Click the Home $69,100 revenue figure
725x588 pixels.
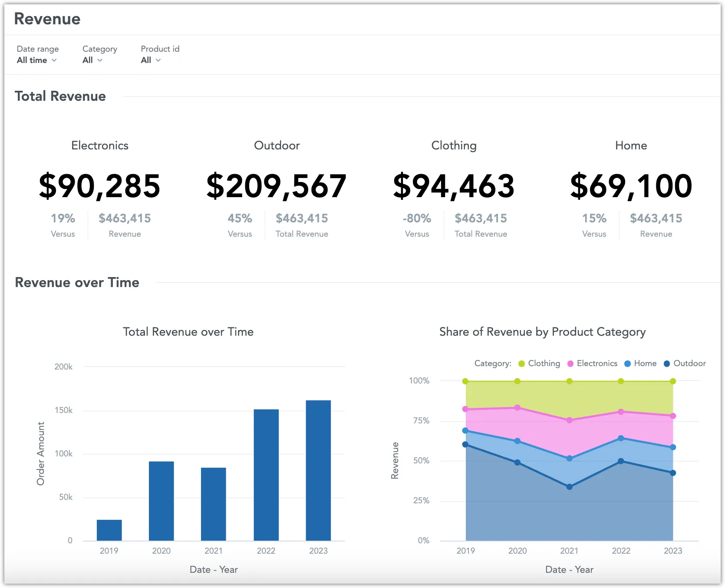point(631,186)
